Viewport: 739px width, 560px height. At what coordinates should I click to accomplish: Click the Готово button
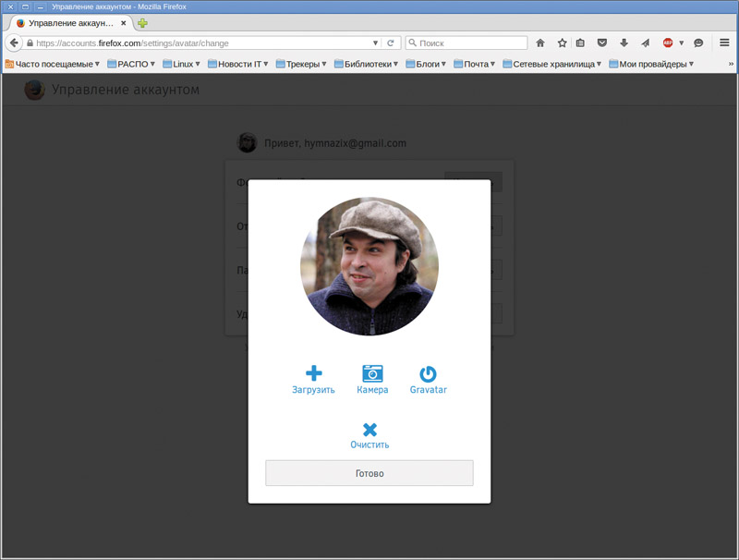point(369,473)
